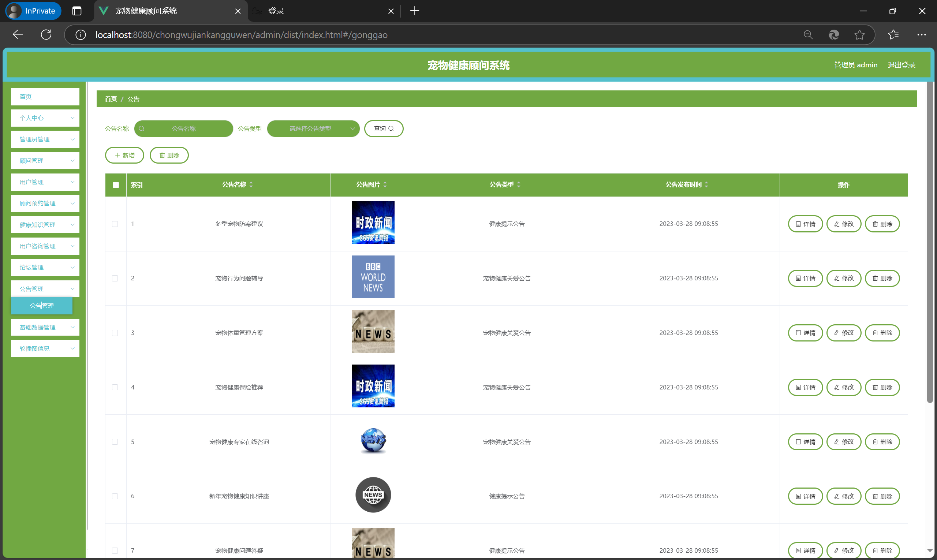Click the browser refresh icon
The image size is (937, 560).
pos(46,35)
